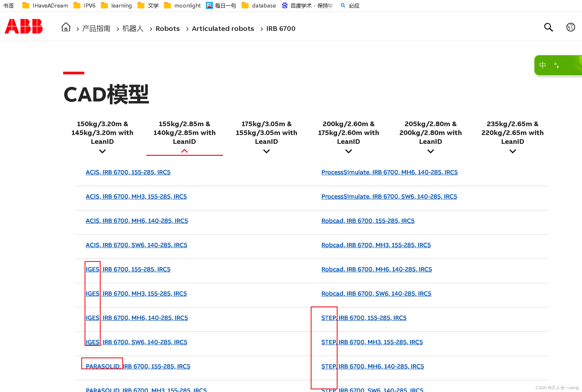This screenshot has height=392, width=582.
Task: Click the search magnifier icon
Action: point(548,27)
